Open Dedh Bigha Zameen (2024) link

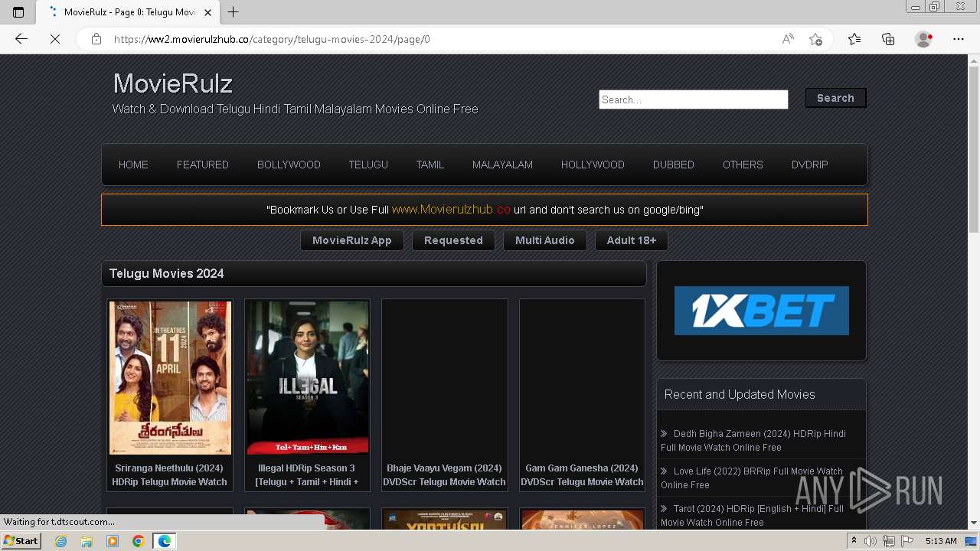click(x=753, y=440)
